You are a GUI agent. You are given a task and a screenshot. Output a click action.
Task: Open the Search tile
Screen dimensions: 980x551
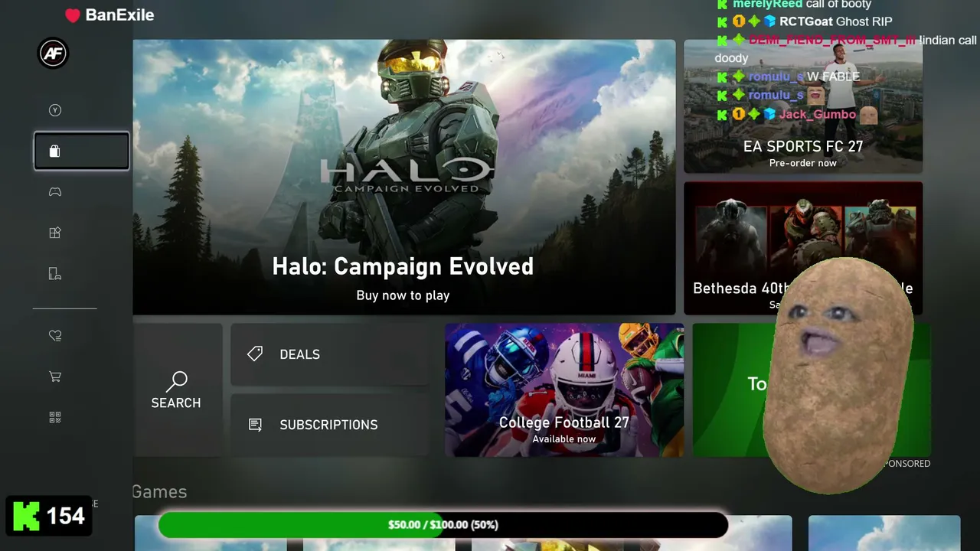click(x=177, y=390)
